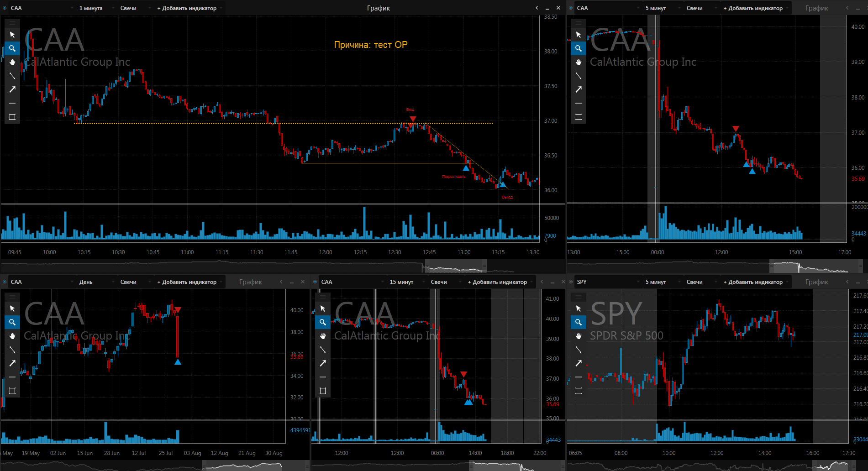Click back arrow in CAA 1-minute panel header
This screenshot has height=471, width=868.
point(537,8)
